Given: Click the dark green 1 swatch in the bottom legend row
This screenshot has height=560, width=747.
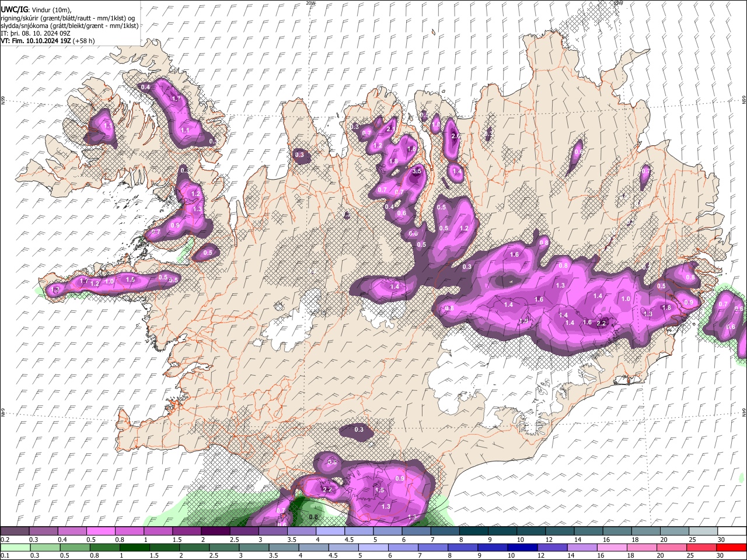Looking at the screenshot, I should coord(135,548).
